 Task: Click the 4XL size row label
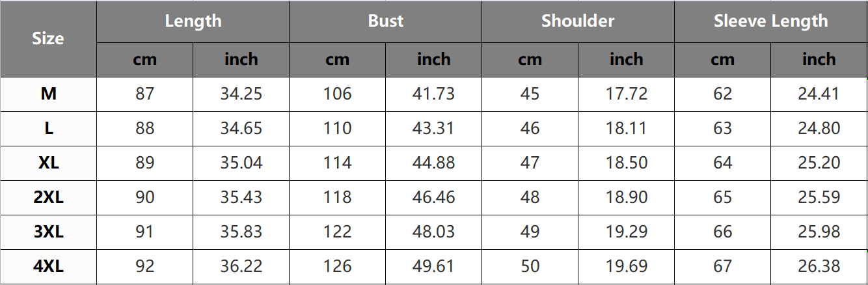click(x=48, y=266)
